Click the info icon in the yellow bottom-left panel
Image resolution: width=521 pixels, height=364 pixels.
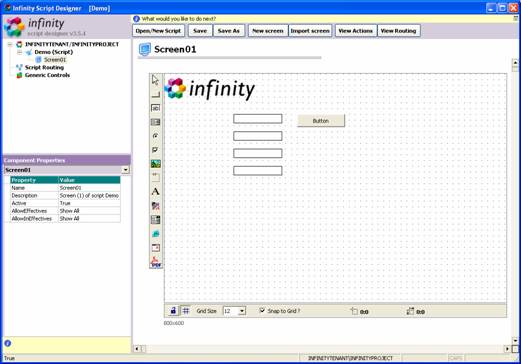pos(8,343)
